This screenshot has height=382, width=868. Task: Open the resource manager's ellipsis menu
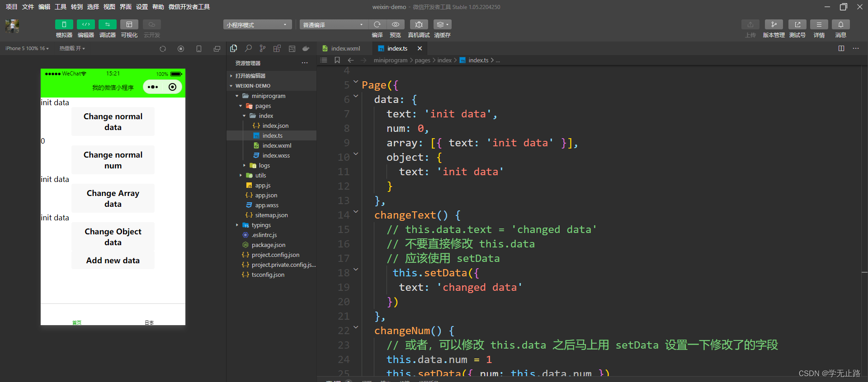(305, 63)
